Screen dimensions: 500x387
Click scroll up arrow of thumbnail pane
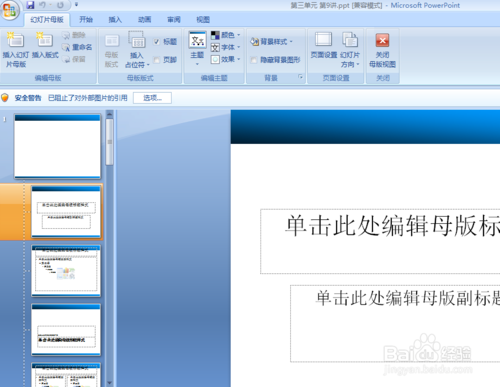click(x=109, y=114)
